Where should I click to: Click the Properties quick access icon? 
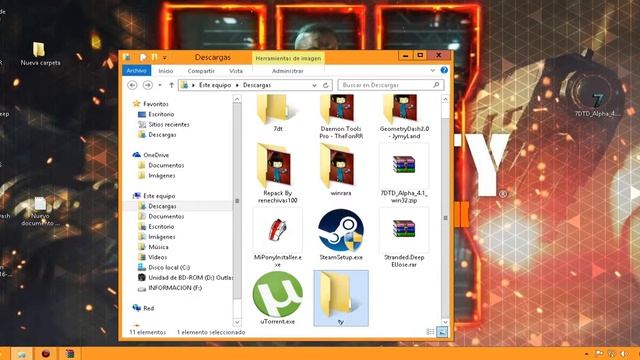pos(142,57)
